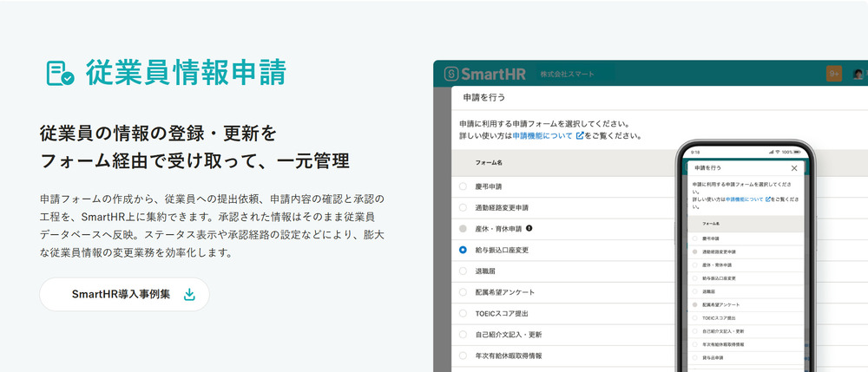The width and height of the screenshot is (868, 372).
Task: Click the SmartHR logo in the desktop mockup
Action: pos(485,74)
